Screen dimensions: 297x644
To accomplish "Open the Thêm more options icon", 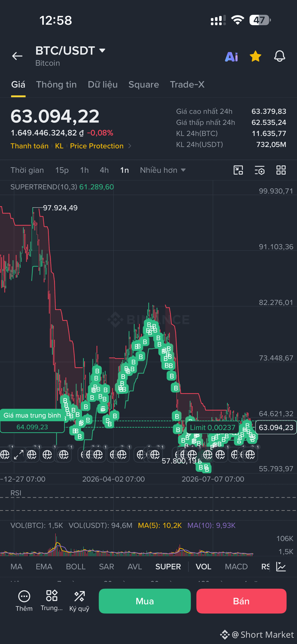I will click(24, 601).
